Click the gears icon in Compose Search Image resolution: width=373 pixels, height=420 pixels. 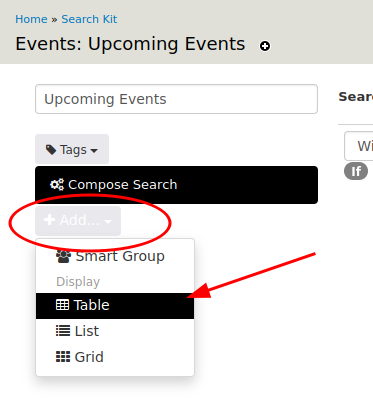(57, 184)
